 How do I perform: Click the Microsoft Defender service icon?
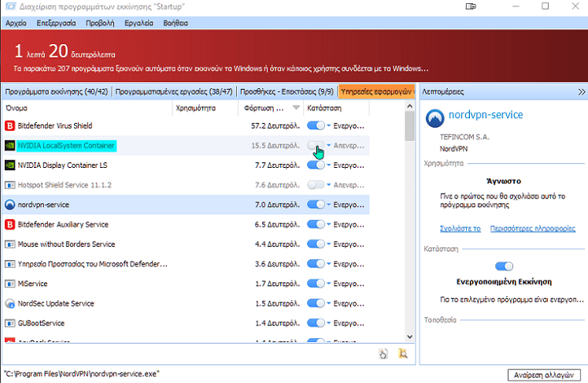coord(9,264)
